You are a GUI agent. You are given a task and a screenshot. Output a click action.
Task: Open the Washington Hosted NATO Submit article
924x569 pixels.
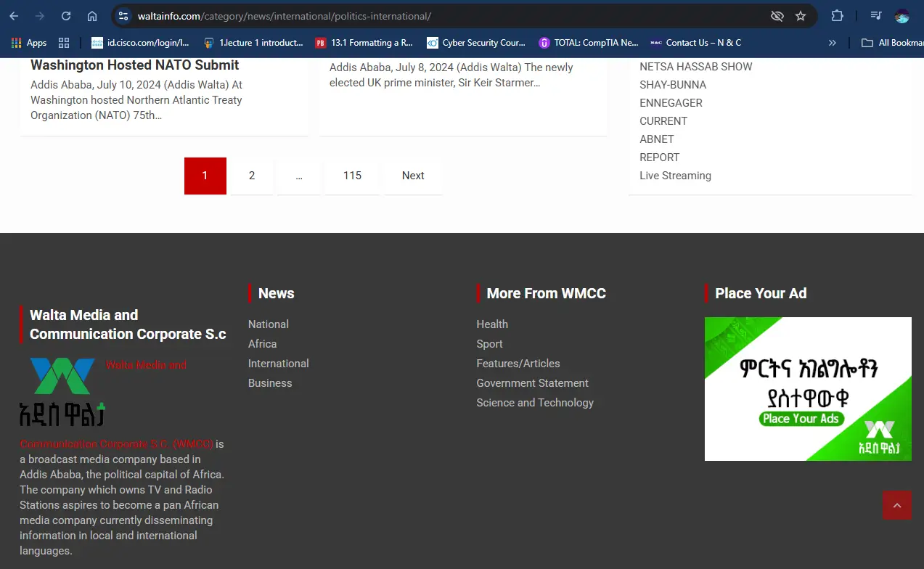tap(135, 65)
